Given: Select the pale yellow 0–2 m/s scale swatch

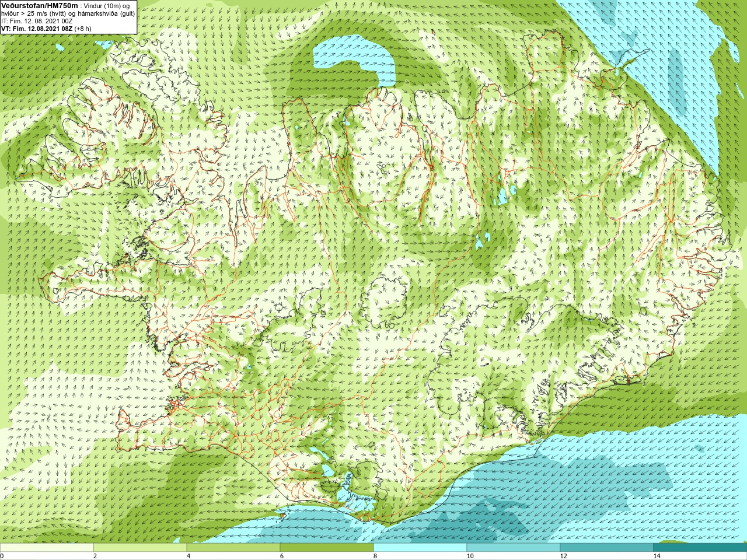Looking at the screenshot, I should 47,548.
